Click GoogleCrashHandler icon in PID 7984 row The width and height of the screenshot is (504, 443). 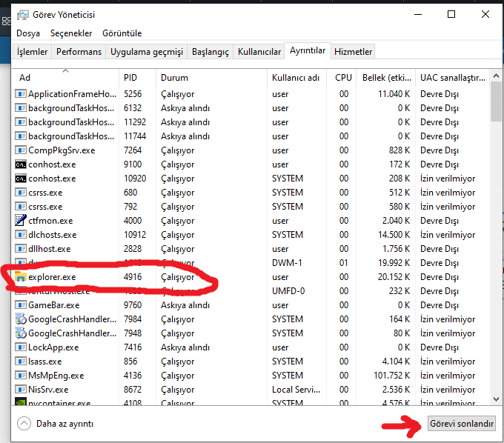(21, 319)
